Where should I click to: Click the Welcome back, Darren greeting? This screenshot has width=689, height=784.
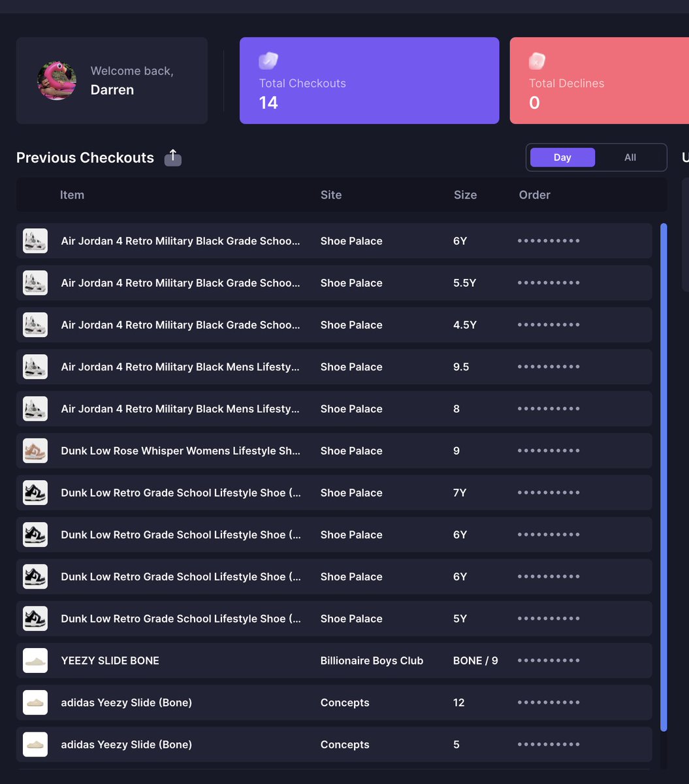132,80
